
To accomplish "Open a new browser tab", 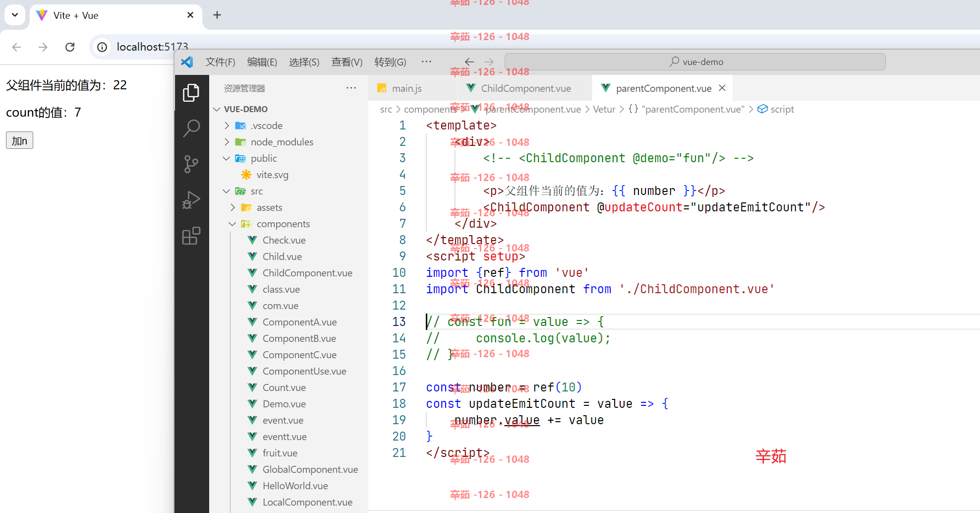I will coord(217,15).
